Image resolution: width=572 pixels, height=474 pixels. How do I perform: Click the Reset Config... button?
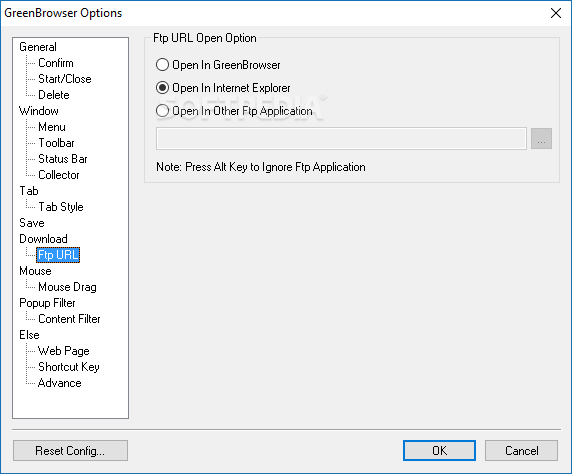pyautogui.click(x=70, y=451)
